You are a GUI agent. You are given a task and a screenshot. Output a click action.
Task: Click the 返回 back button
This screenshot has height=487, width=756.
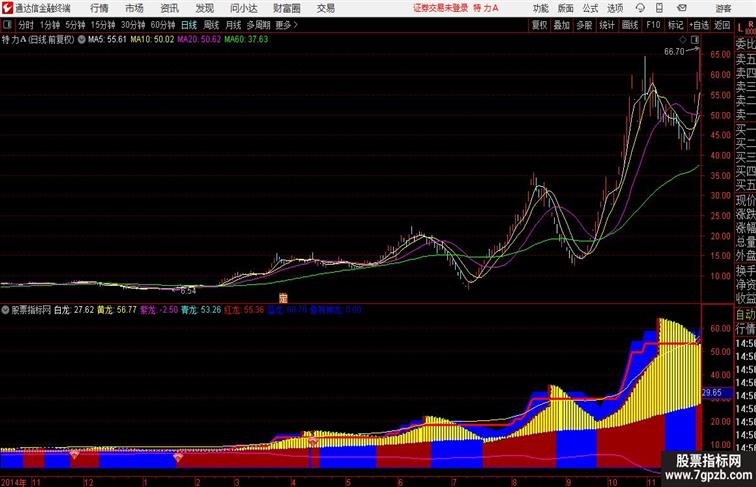click(x=722, y=25)
